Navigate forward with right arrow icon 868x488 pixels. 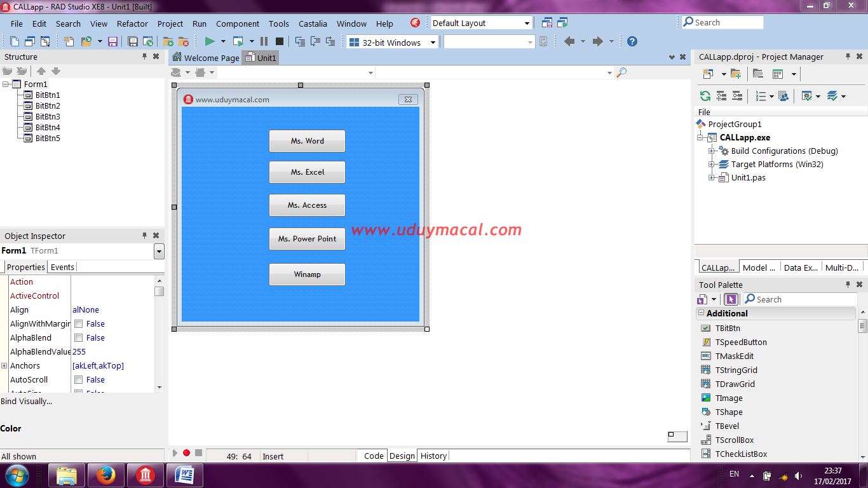[x=597, y=41]
